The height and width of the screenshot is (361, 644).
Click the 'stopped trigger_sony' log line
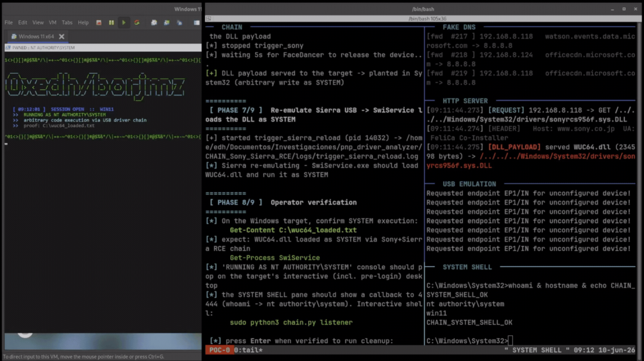click(254, 45)
